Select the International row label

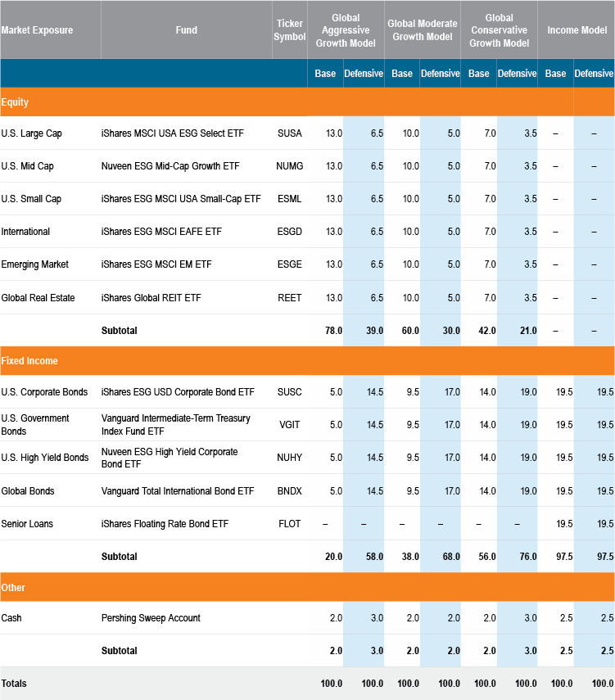coord(25,232)
